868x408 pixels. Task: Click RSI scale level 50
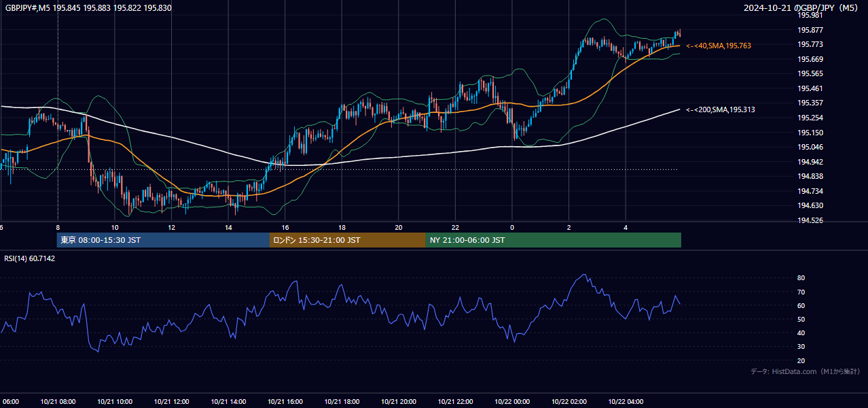801,319
